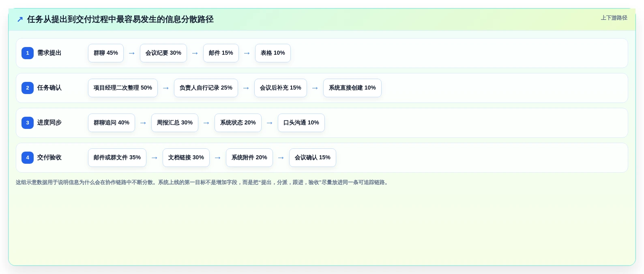Viewport: 644px width, 274px height.
Task: Click the 邮件或群文件 35% chip
Action: click(x=117, y=158)
